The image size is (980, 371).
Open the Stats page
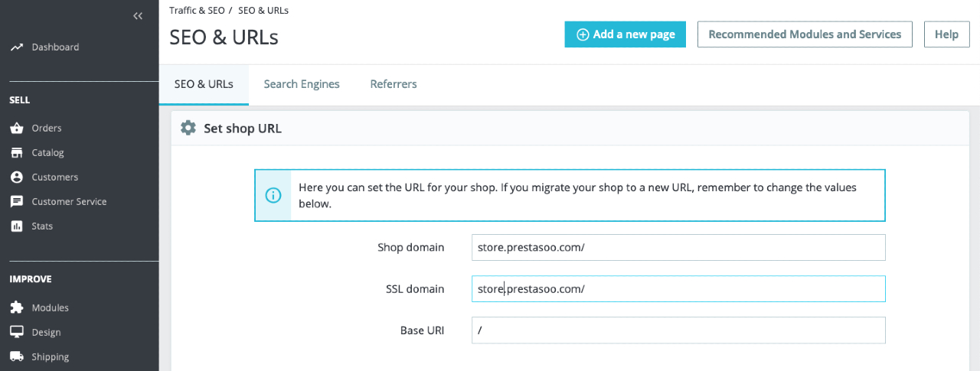tap(42, 226)
